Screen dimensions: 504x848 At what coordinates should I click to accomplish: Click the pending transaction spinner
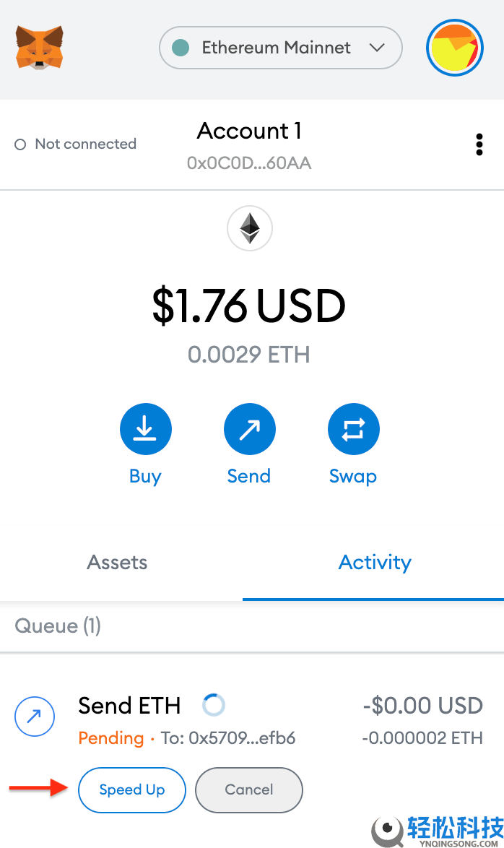pyautogui.click(x=214, y=704)
